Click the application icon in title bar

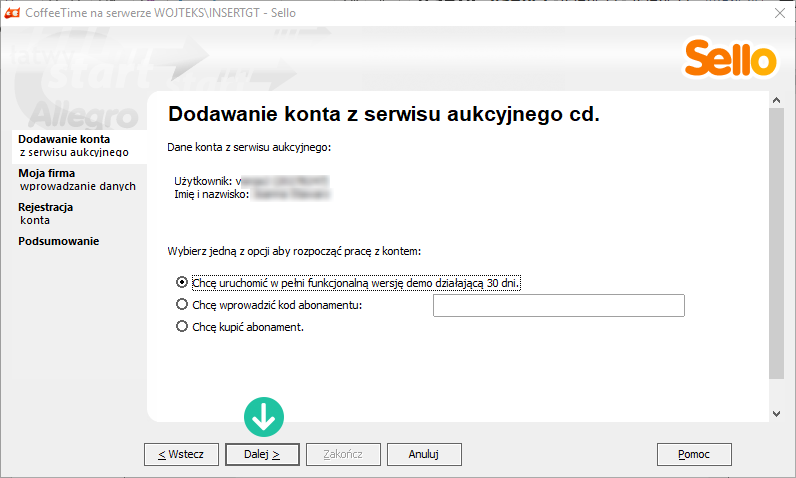coord(11,13)
